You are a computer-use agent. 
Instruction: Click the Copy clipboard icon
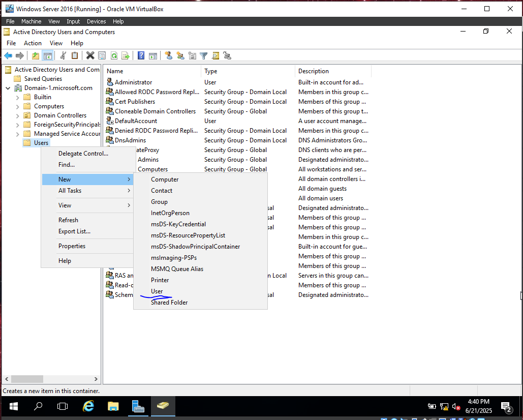pos(75,55)
